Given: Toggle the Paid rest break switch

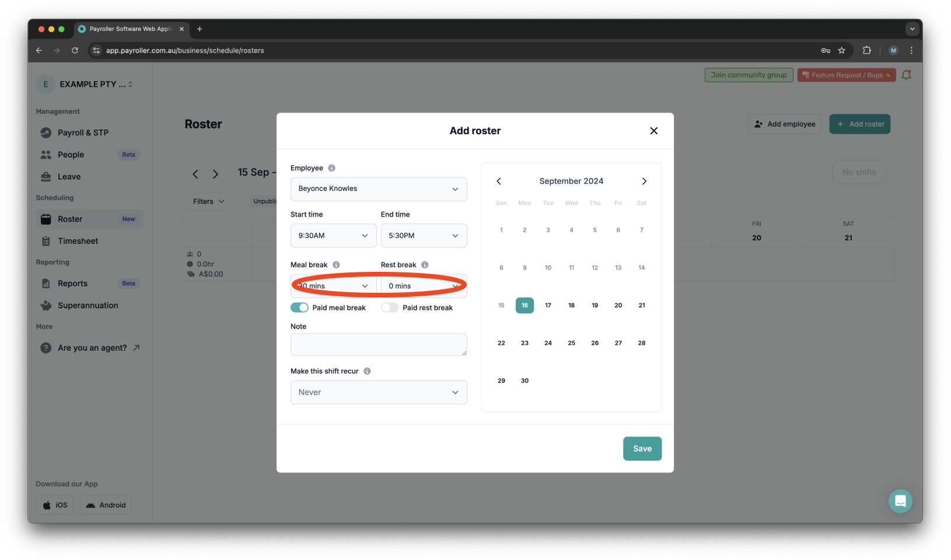Looking at the screenshot, I should 390,307.
